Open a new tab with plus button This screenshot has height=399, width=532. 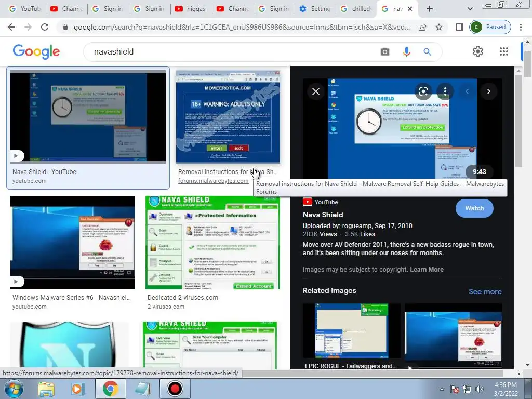[430, 9]
